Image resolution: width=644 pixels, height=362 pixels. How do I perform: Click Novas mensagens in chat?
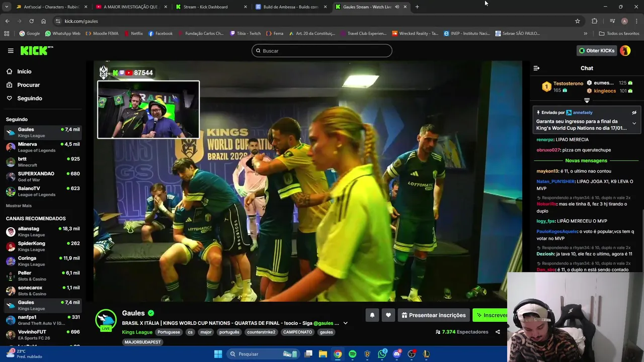(586, 160)
